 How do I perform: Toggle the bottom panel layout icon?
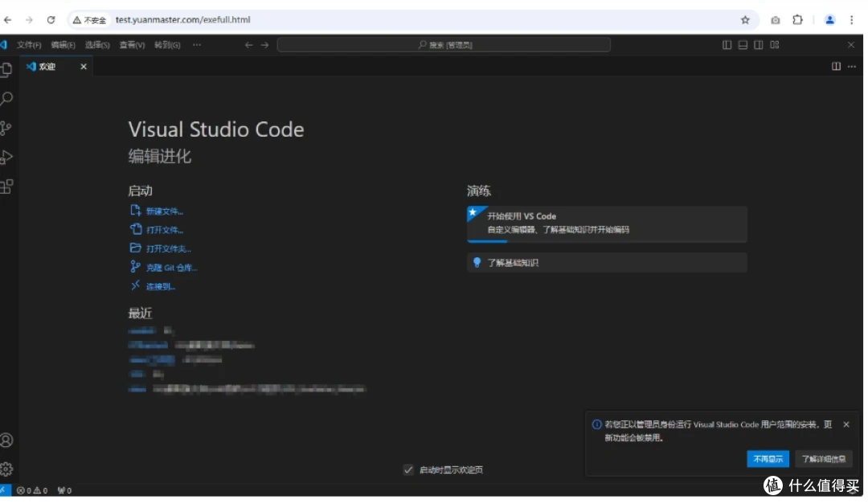pos(743,45)
